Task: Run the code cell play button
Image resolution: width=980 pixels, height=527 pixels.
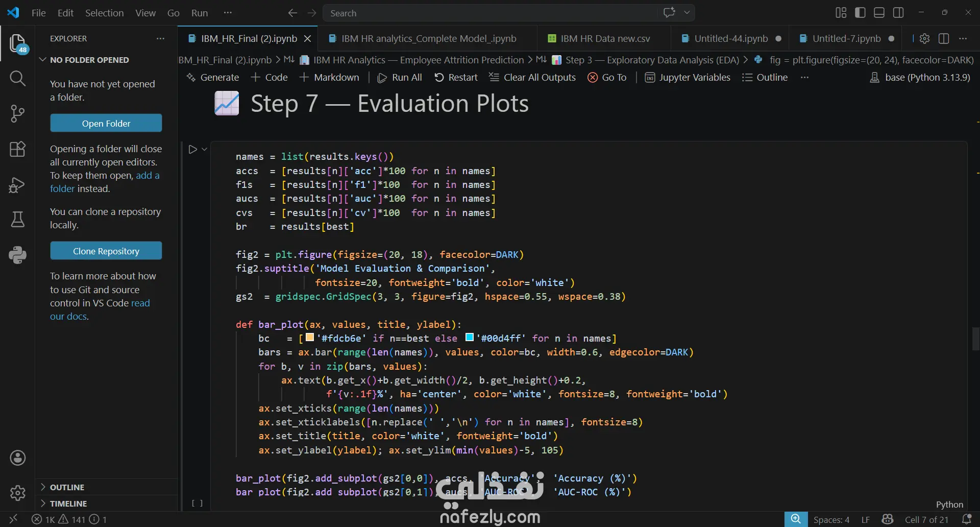Action: point(192,149)
